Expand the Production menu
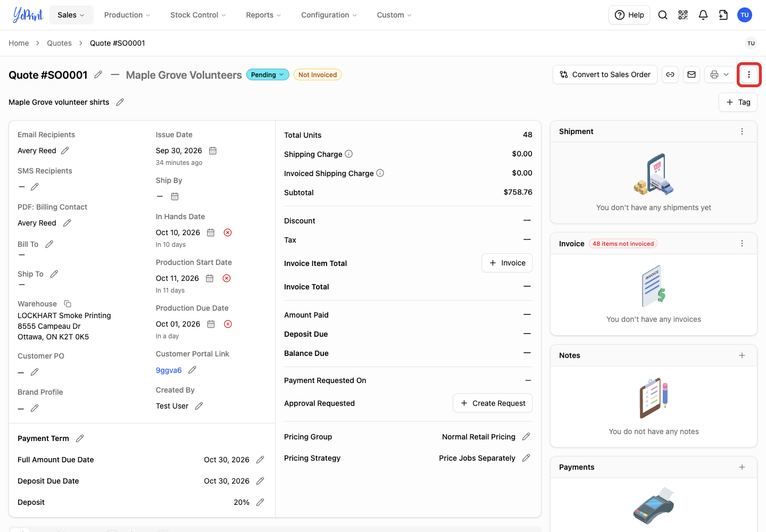This screenshot has width=766, height=532. coord(127,15)
